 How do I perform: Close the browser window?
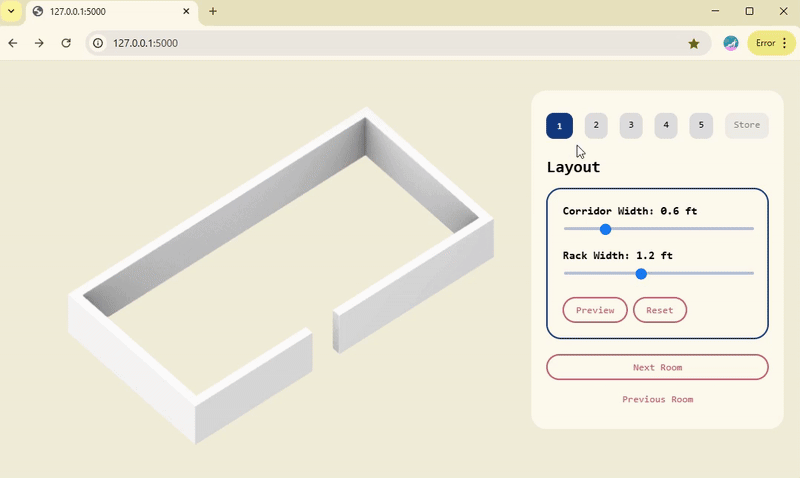coord(784,11)
